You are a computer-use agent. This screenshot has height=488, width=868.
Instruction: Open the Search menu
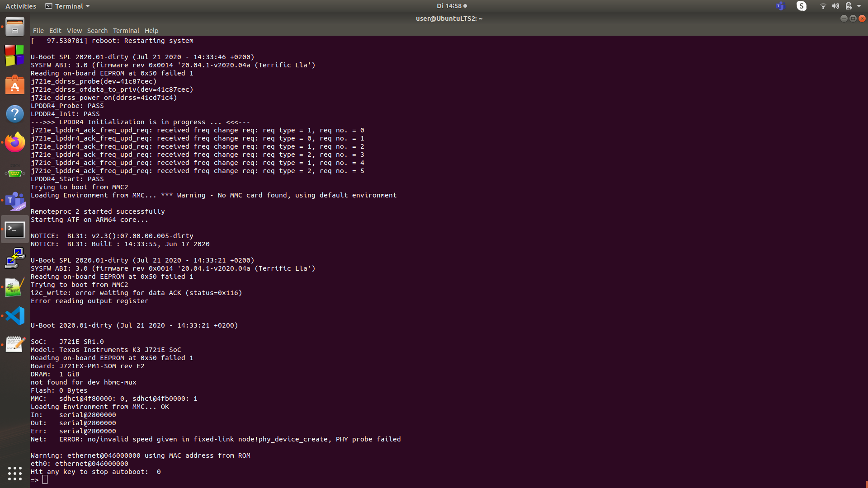click(x=97, y=31)
